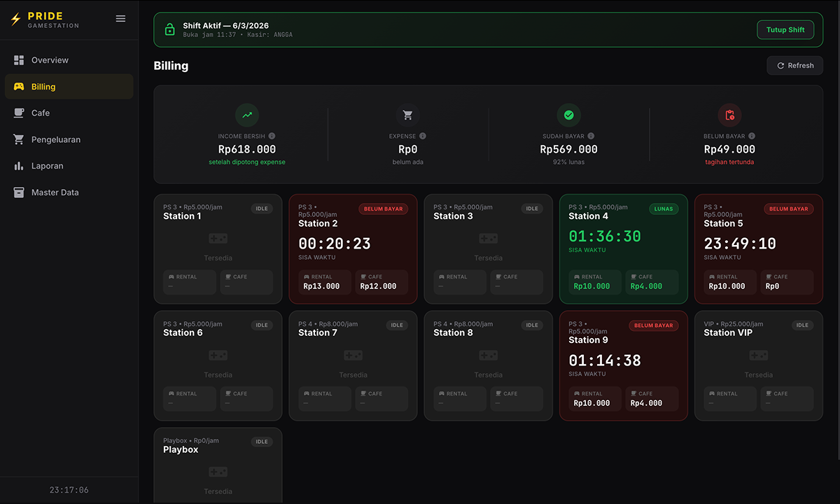
Task: Click the Tutup Shift button
Action: pyautogui.click(x=785, y=29)
